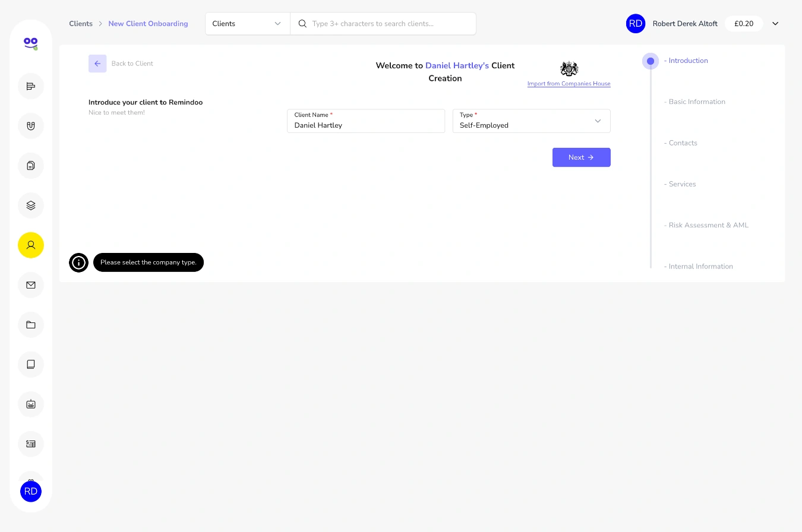Open the Gantt-style tasks icon in sidebar
802x532 pixels.
pos(31,86)
